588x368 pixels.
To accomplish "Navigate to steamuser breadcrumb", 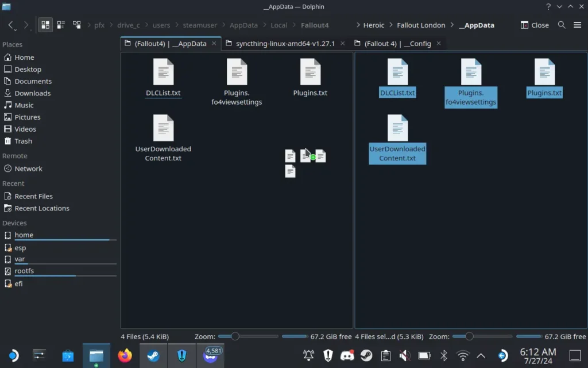I will 200,25.
